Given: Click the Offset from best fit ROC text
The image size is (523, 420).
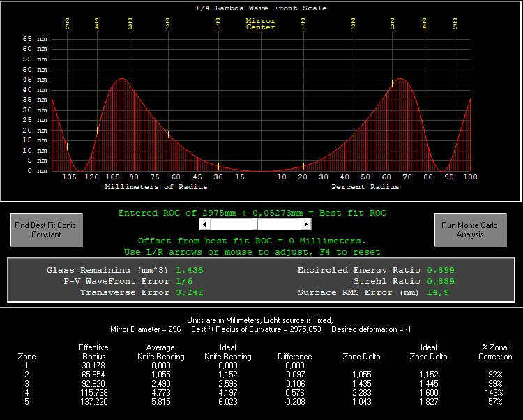Looking at the screenshot, I should (252, 241).
